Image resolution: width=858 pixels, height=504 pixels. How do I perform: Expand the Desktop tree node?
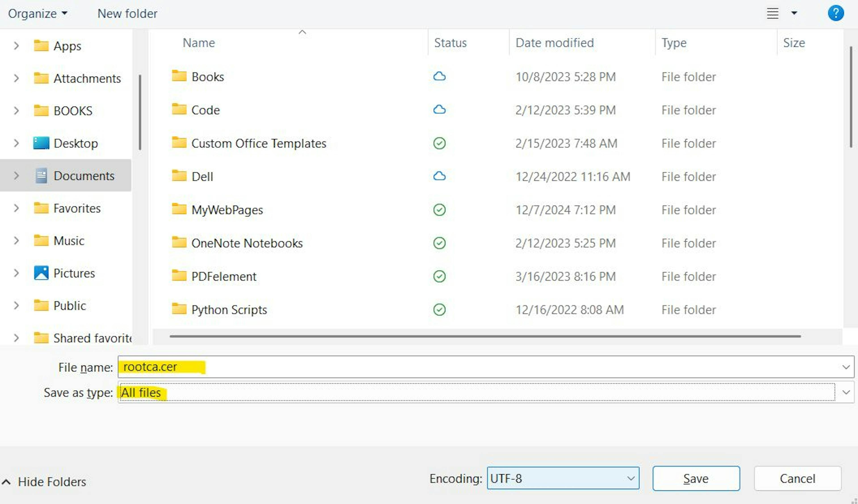point(16,143)
